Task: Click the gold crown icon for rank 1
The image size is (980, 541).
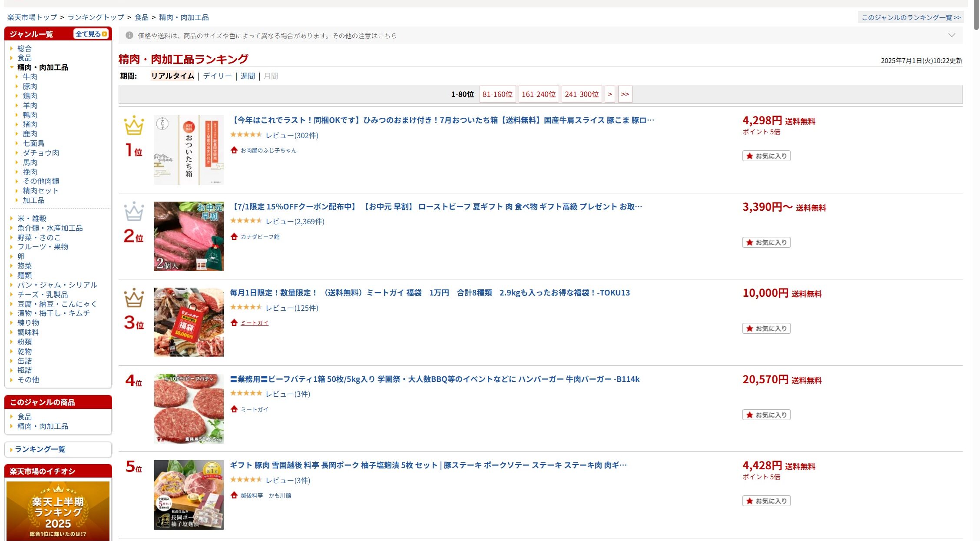Action: (134, 125)
